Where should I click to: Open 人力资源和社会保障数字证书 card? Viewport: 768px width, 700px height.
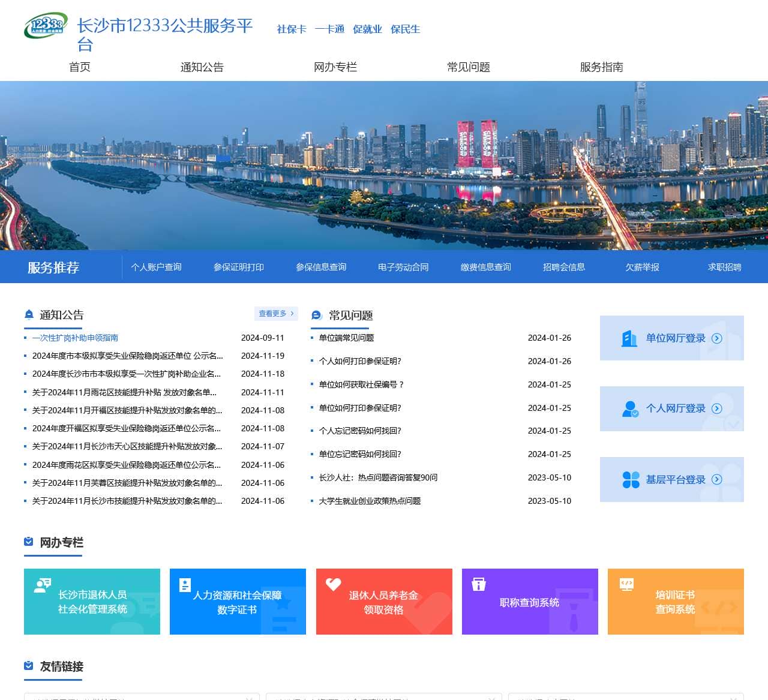[238, 602]
